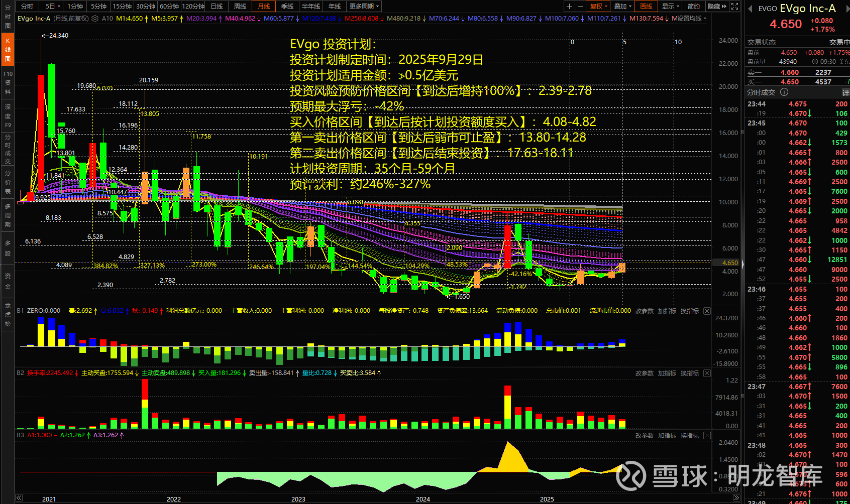Switch to the 日线 daily chart
This screenshot has width=850, height=504.
tap(217, 7)
